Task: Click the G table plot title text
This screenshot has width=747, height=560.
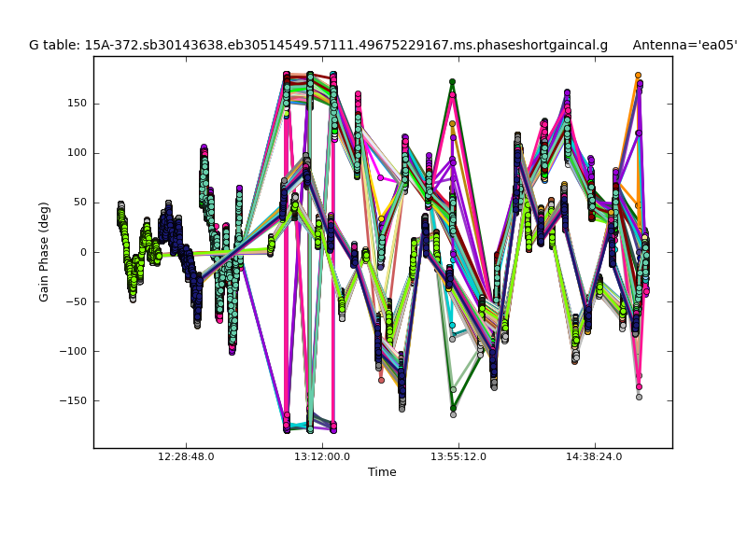Action: 317,45
